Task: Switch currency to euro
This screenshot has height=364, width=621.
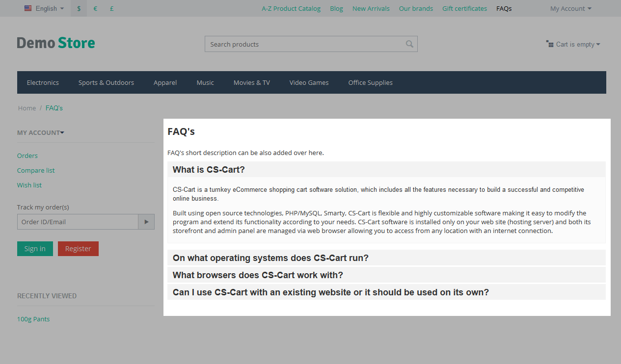Action: pyautogui.click(x=95, y=8)
